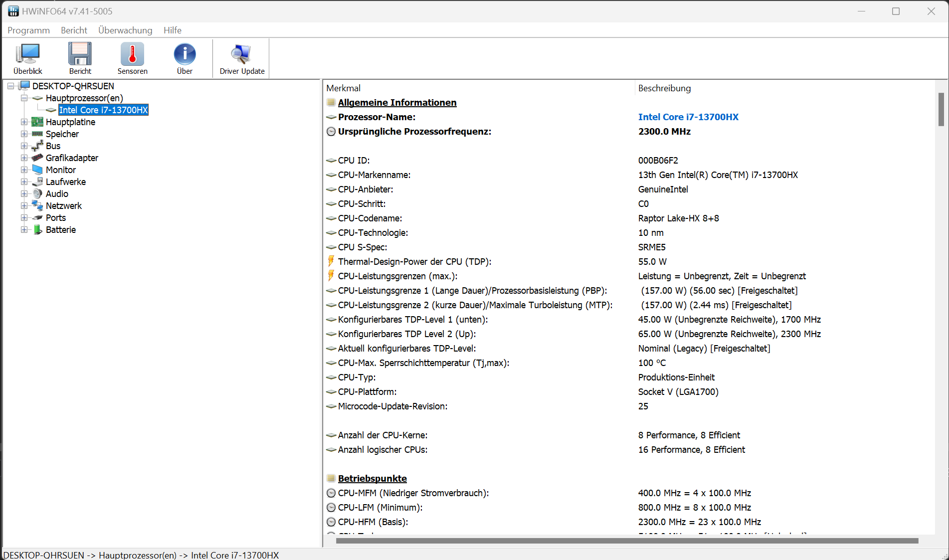
Task: Expand the Laufwerke tree node
Action: 24,182
